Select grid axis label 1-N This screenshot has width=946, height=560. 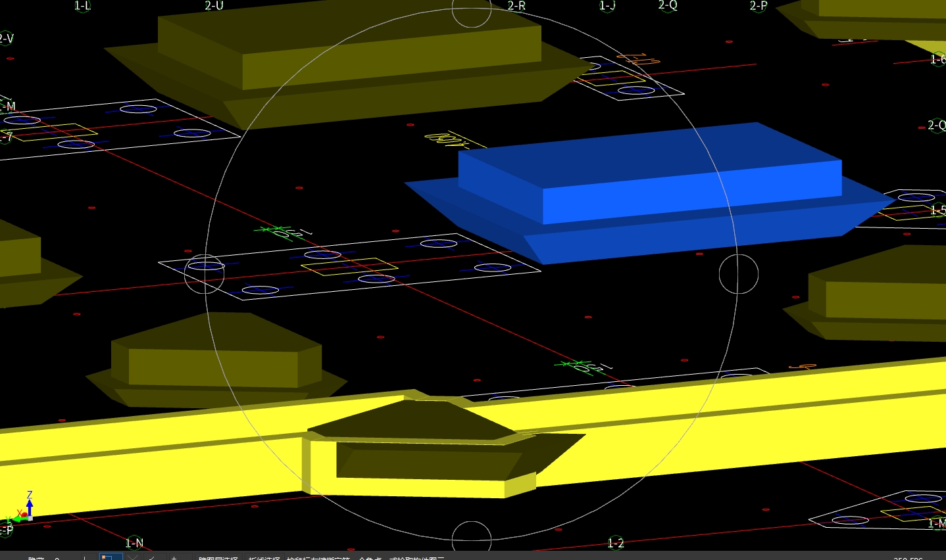coord(134,542)
